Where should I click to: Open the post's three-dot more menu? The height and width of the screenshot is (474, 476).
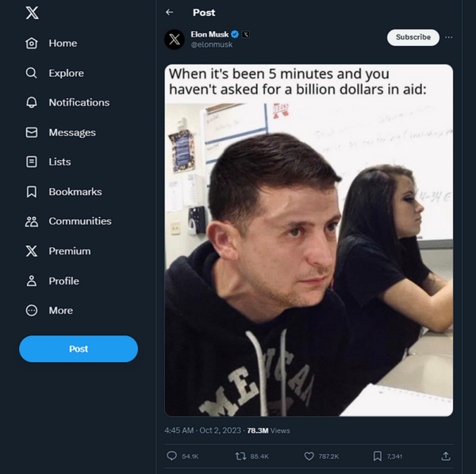(449, 37)
